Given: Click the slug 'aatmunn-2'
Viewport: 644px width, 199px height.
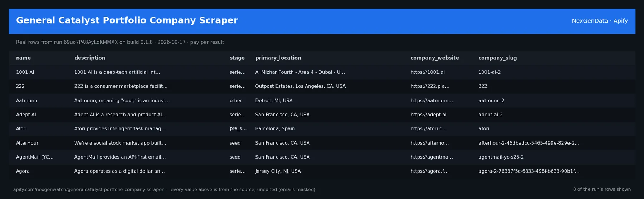Looking at the screenshot, I should 492,101.
